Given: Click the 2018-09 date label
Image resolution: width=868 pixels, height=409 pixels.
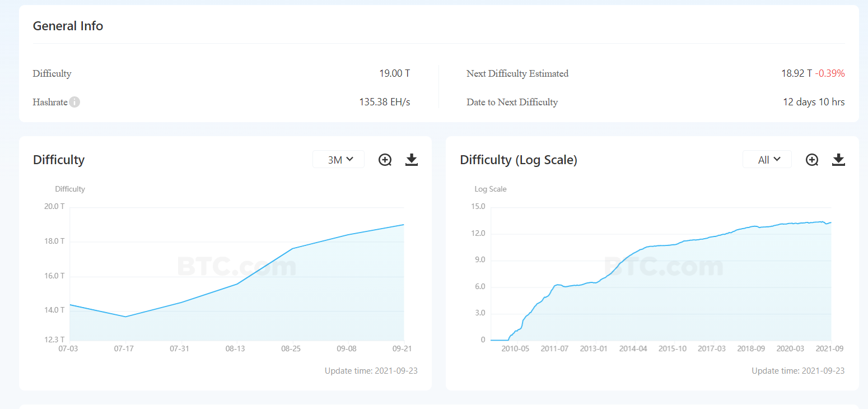Looking at the screenshot, I should point(751,348).
